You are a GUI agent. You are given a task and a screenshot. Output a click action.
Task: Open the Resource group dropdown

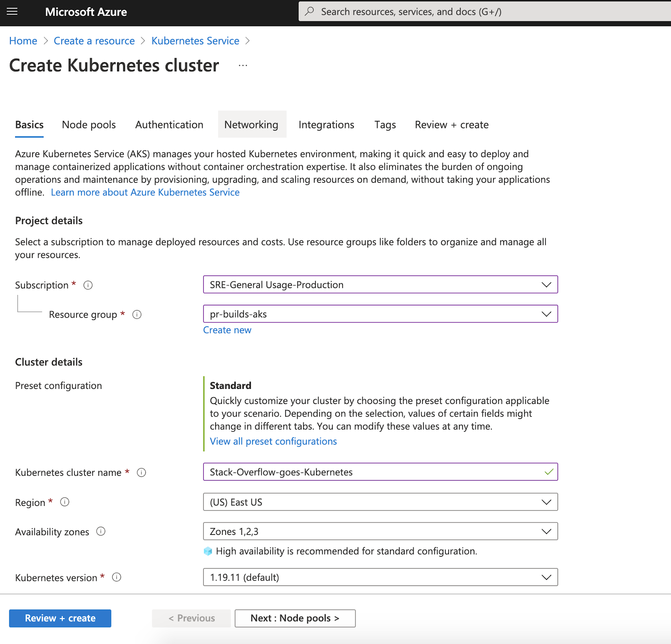(x=380, y=314)
